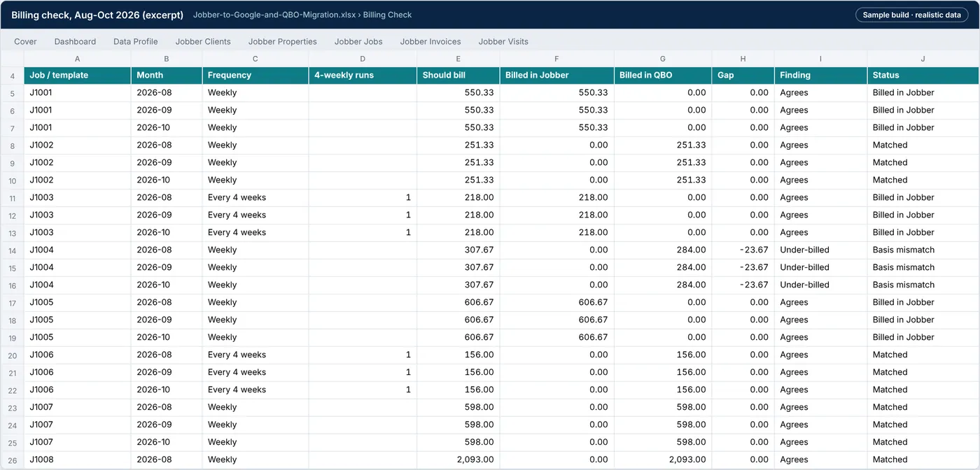Select Agrees finding in J1003 2026-10 row

[820, 232]
